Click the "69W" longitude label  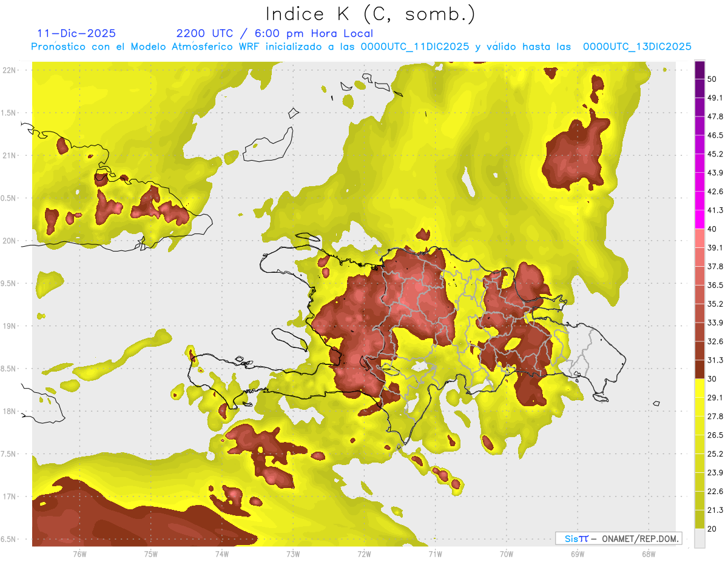578,554
